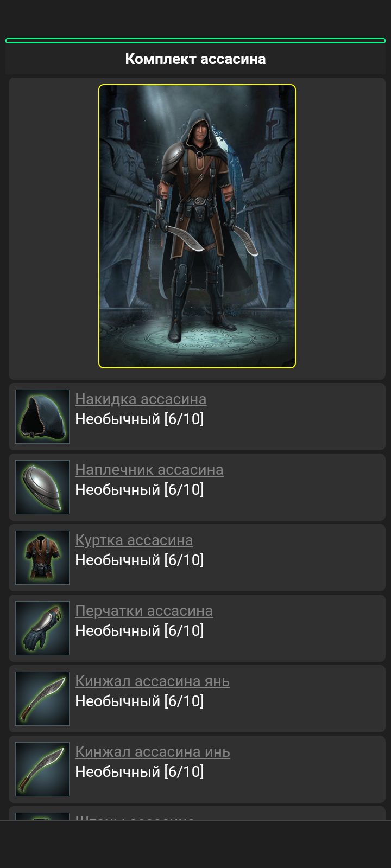Tap the Yin dagger icon

click(42, 769)
